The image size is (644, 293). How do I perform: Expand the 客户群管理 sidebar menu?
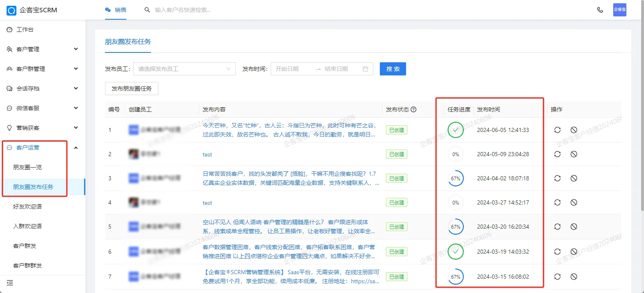(43, 69)
